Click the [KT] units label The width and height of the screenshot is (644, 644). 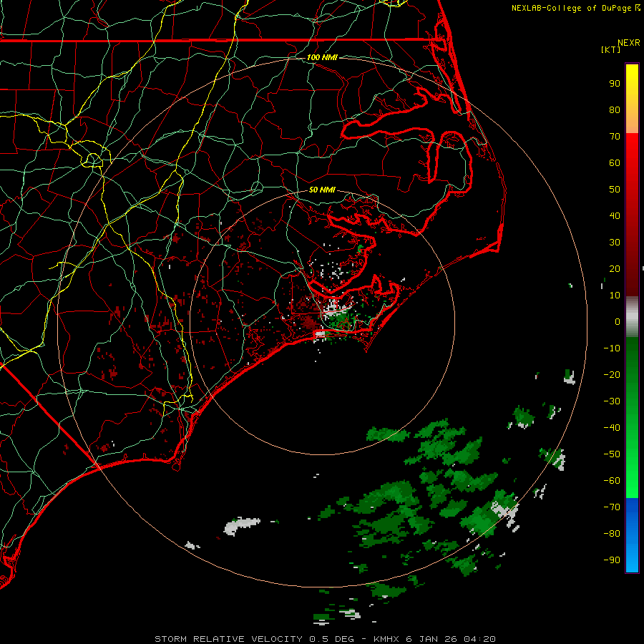pos(611,49)
